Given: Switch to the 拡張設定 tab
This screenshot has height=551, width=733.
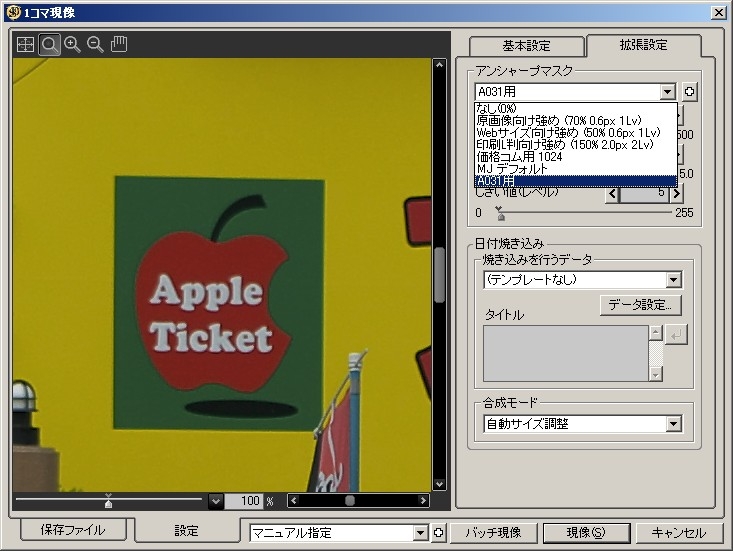Looking at the screenshot, I should tap(644, 45).
